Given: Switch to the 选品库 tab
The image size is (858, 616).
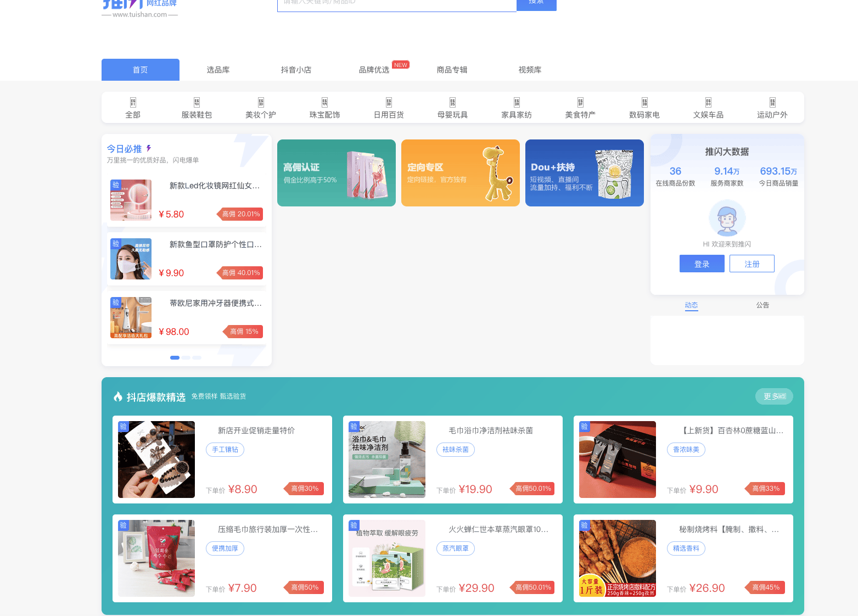Looking at the screenshot, I should [x=218, y=70].
